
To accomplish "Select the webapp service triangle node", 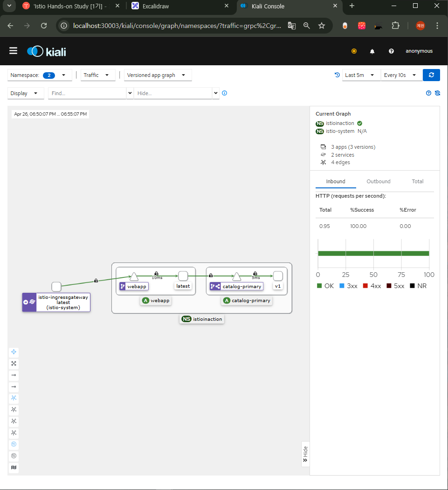I will [134, 276].
